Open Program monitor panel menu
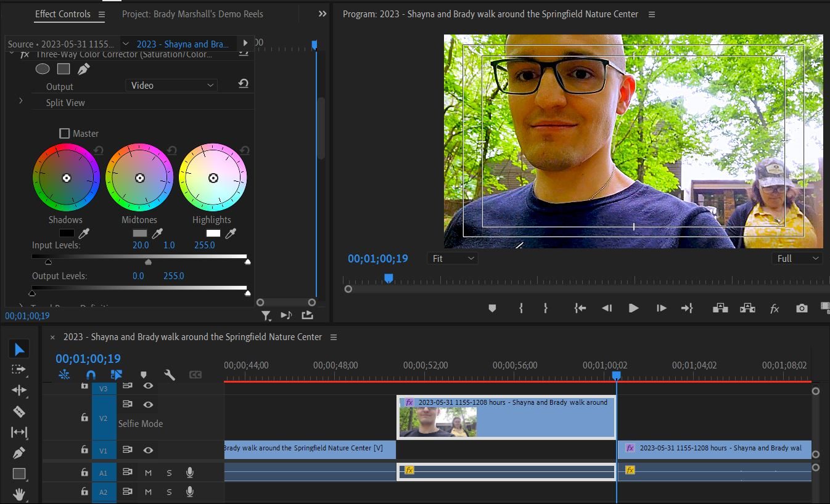The image size is (830, 504). 652,14
